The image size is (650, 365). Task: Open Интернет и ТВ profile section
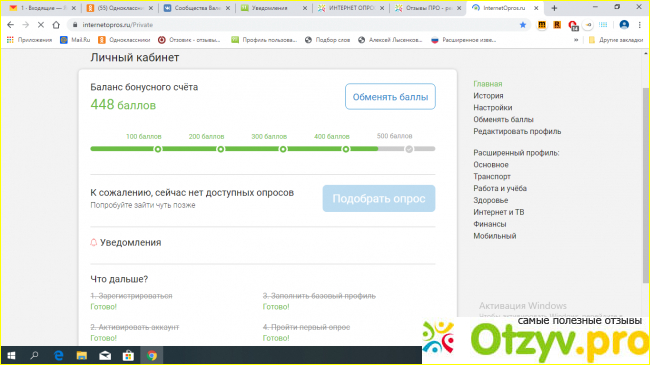pyautogui.click(x=499, y=212)
